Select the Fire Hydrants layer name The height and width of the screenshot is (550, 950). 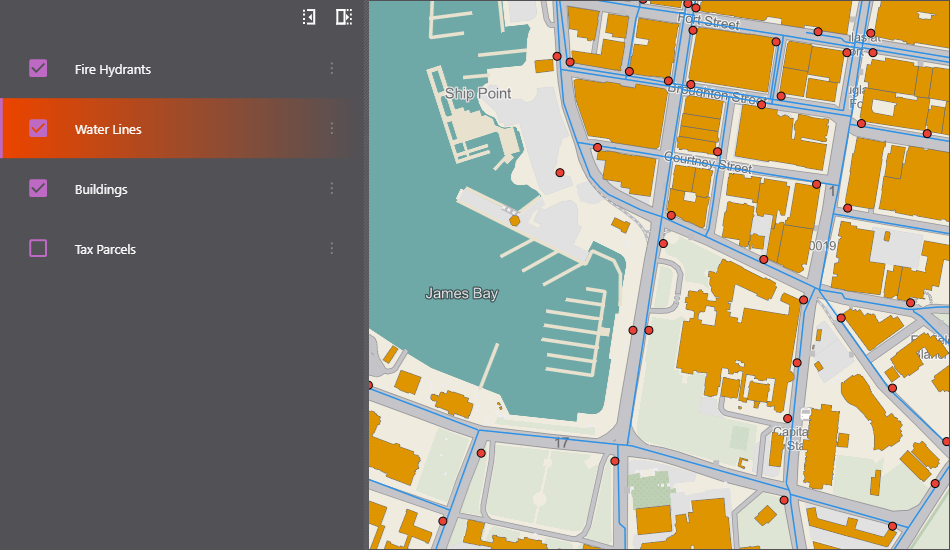pyautogui.click(x=113, y=70)
